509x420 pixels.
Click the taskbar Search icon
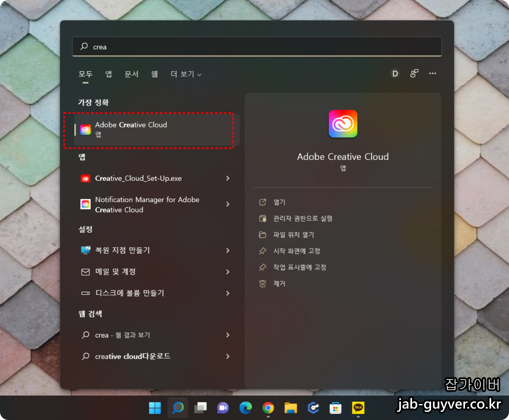pyautogui.click(x=178, y=408)
